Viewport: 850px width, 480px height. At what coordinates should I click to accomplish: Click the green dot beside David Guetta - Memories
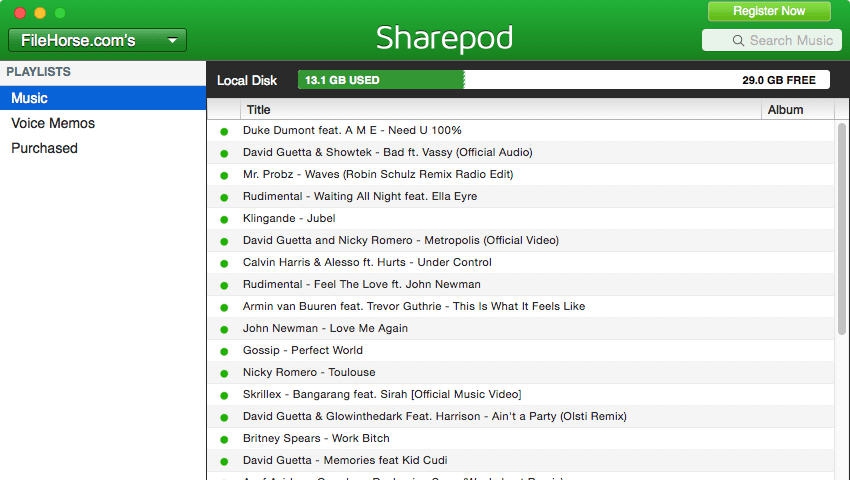[x=224, y=461]
